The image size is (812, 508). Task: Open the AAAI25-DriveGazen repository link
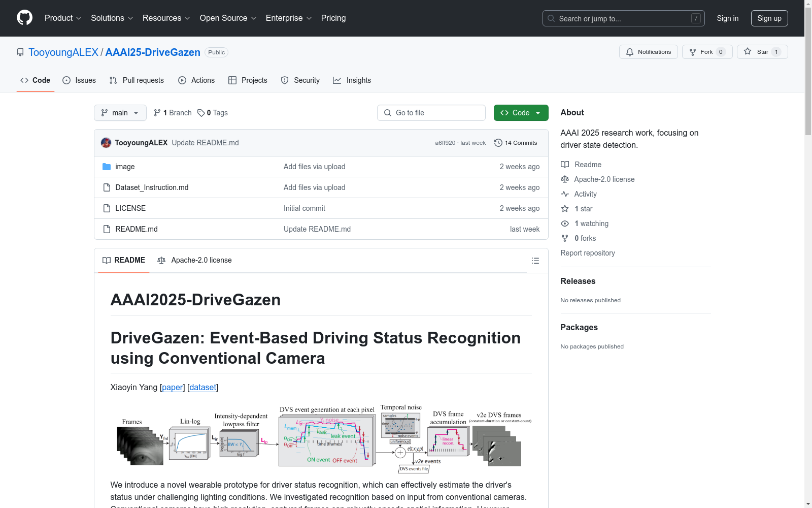point(153,52)
